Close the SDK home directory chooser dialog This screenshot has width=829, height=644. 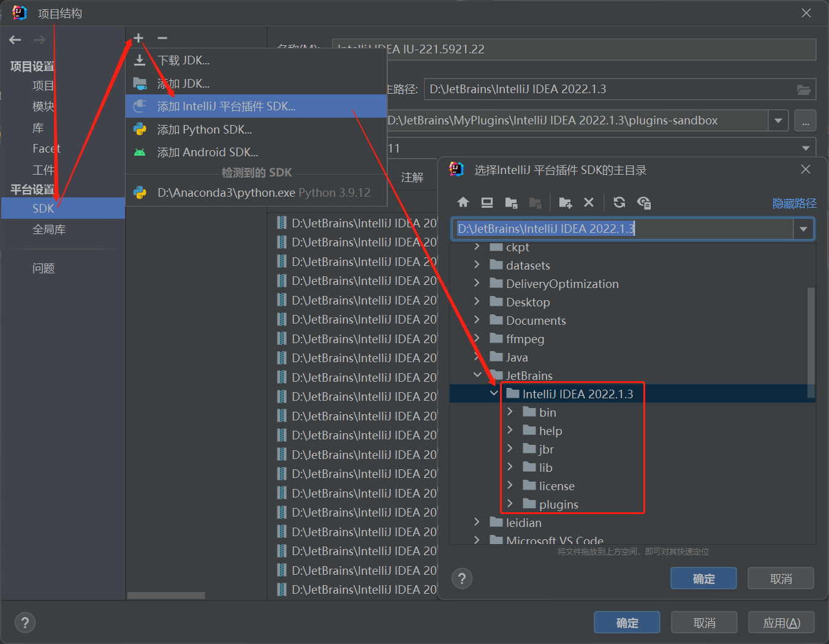(806, 169)
